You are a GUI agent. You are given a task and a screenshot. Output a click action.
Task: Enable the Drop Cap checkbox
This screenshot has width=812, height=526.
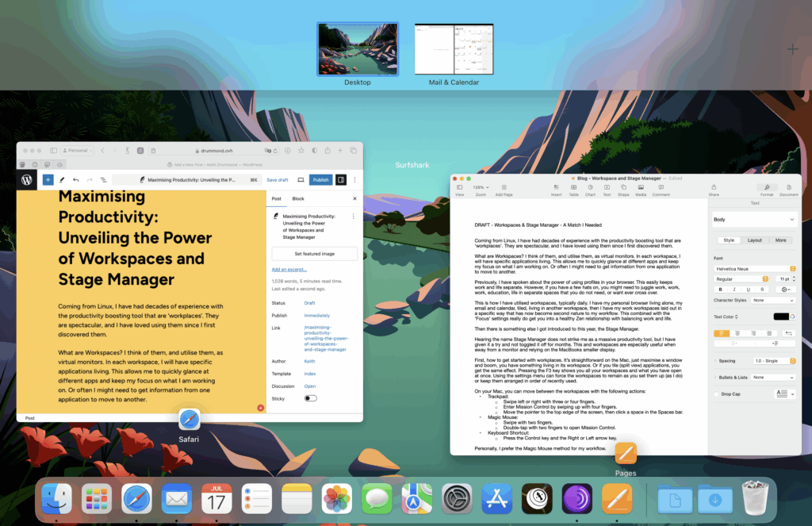pos(717,394)
